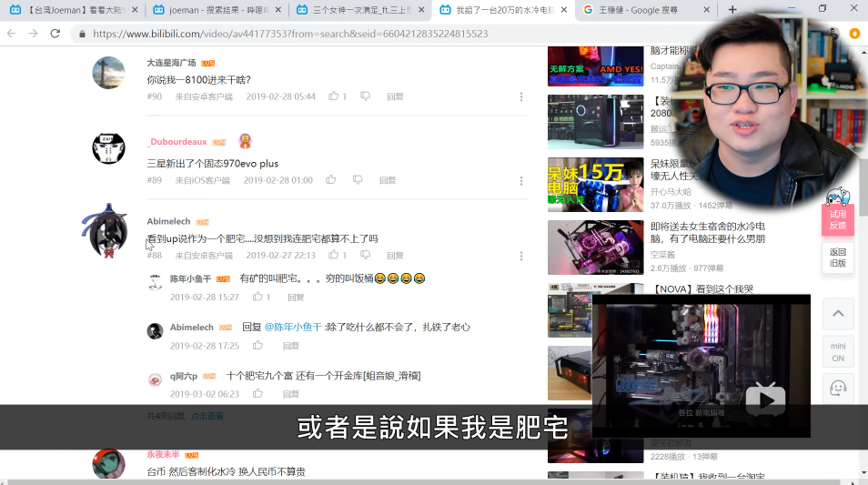Open the more-options menu for comment #90
868x485 pixels.
coord(521,96)
